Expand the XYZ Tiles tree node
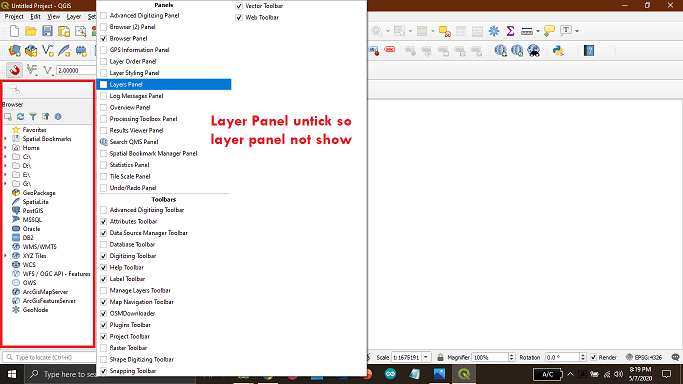 tap(5, 256)
